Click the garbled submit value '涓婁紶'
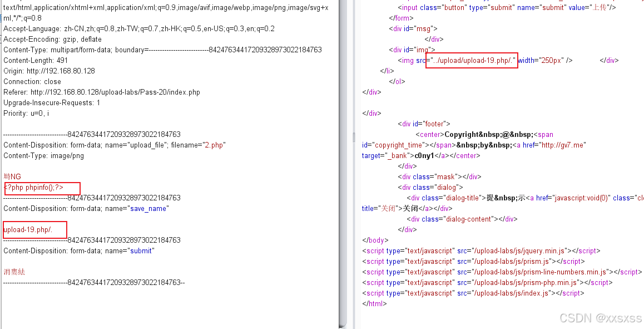644x329 pixels. pyautogui.click(x=14, y=272)
